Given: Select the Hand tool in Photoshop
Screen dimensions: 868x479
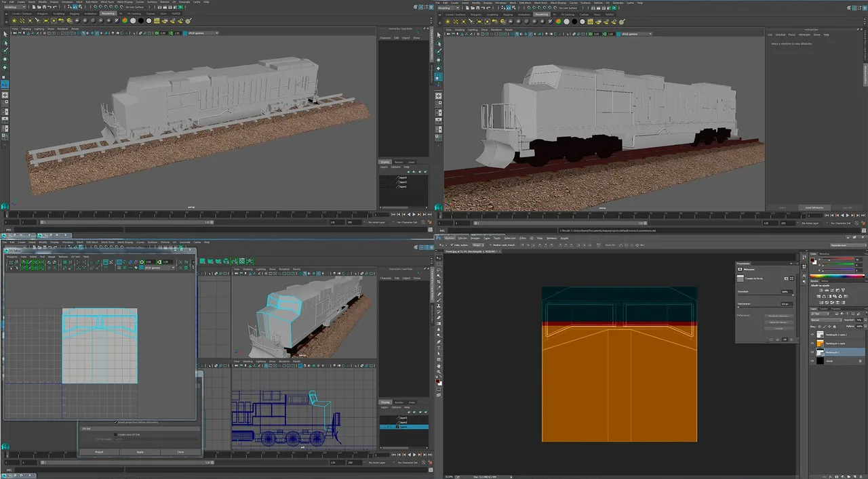Looking at the screenshot, I should coord(439,366).
